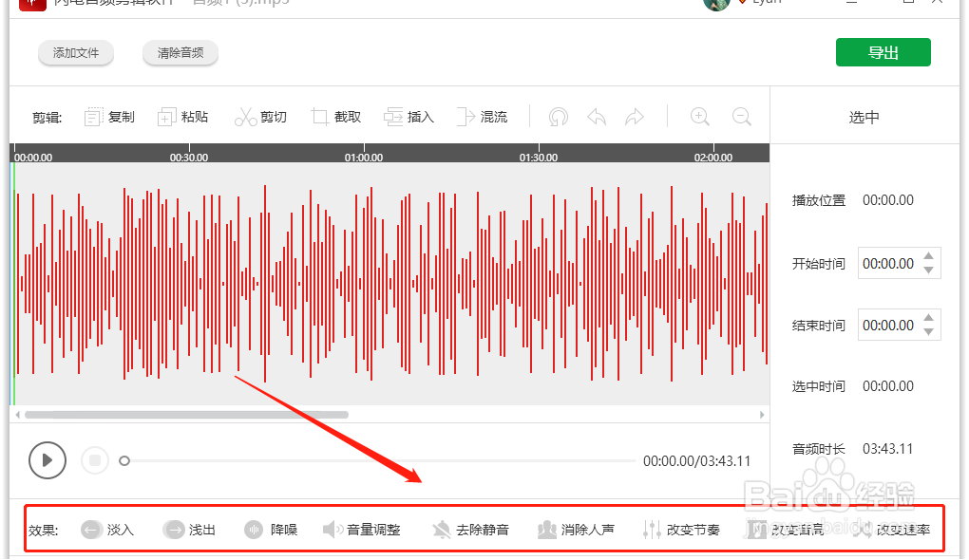Click the undo arrow icon

597,117
